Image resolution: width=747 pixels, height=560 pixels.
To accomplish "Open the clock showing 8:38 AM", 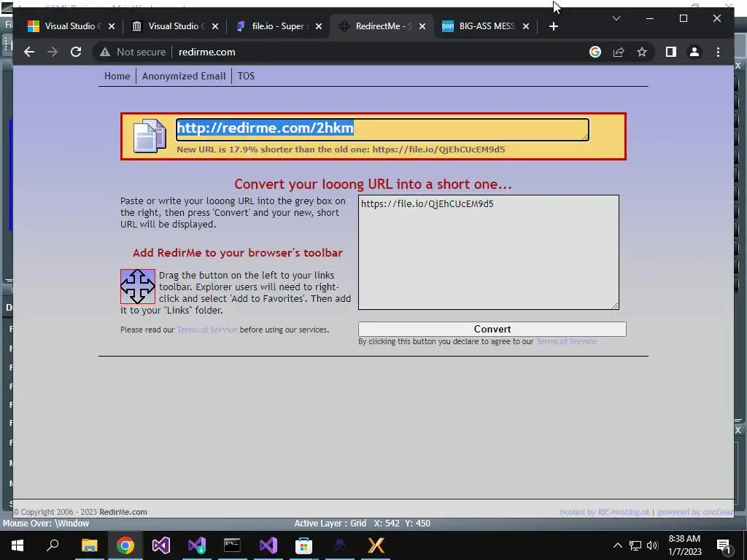I will point(684,545).
